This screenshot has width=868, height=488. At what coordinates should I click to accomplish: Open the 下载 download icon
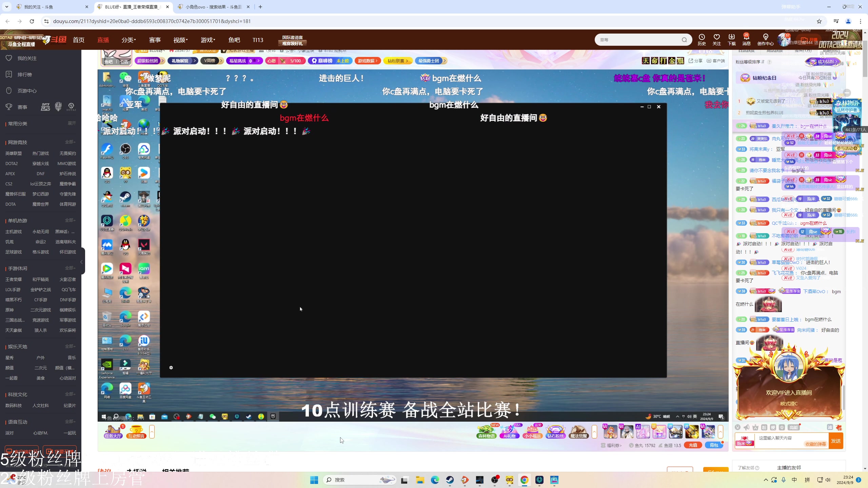[x=731, y=39]
